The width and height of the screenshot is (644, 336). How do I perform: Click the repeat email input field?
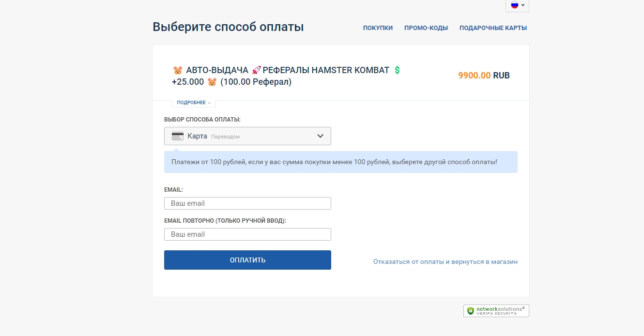point(247,234)
